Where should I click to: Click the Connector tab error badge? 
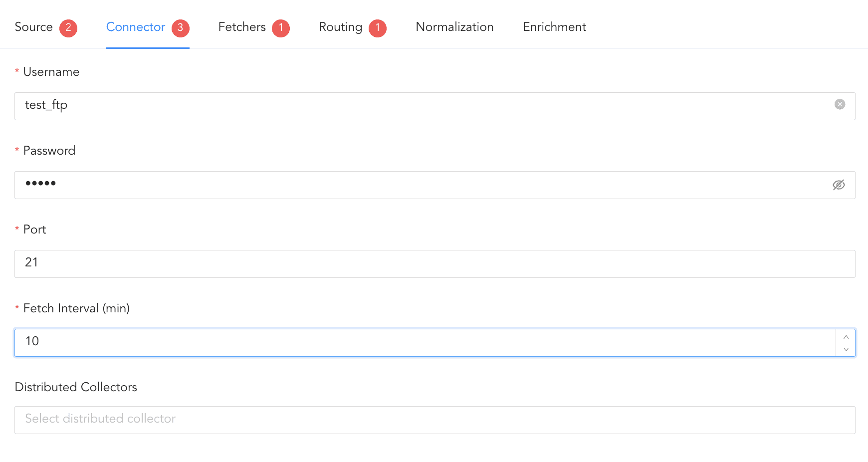[181, 28]
